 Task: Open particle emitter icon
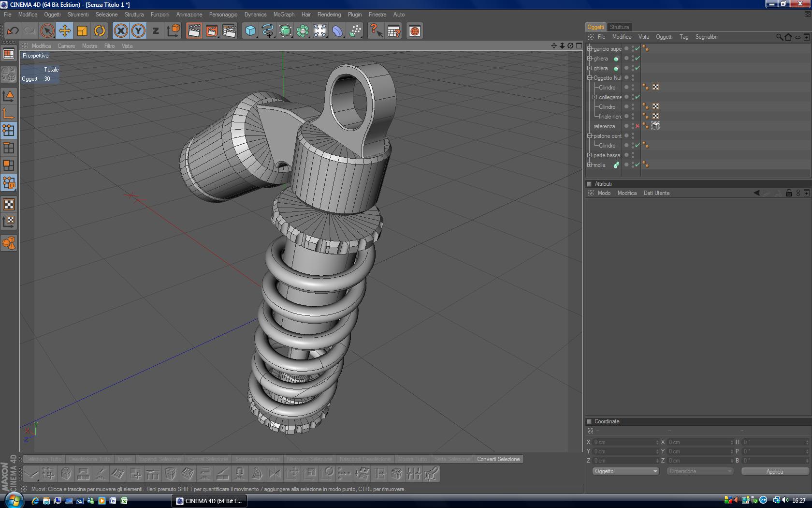click(355, 31)
